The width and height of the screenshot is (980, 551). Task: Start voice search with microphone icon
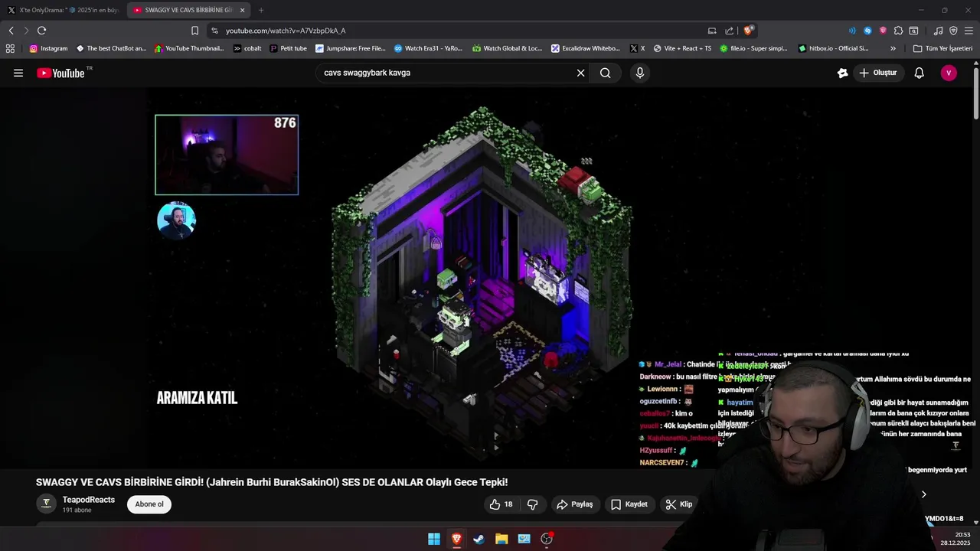click(640, 73)
